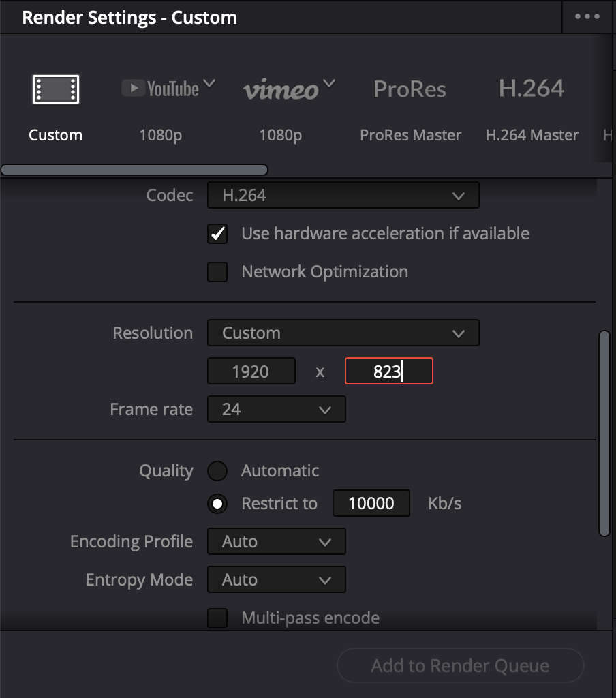
Task: Choose the YouTube preset icon
Action: (x=160, y=89)
